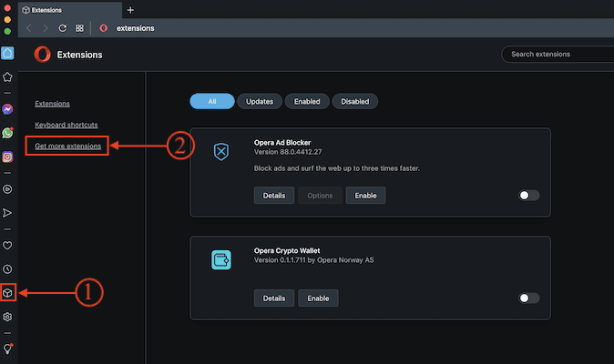This screenshot has width=614, height=364.
Task: Click the Opera Ad Blocker shield icon
Action: click(x=221, y=151)
